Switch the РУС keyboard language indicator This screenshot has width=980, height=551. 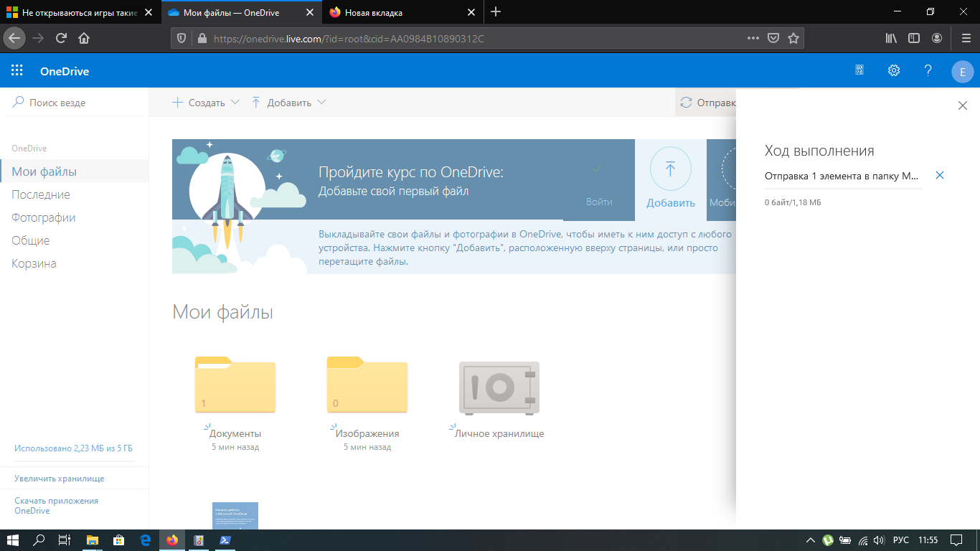click(901, 540)
